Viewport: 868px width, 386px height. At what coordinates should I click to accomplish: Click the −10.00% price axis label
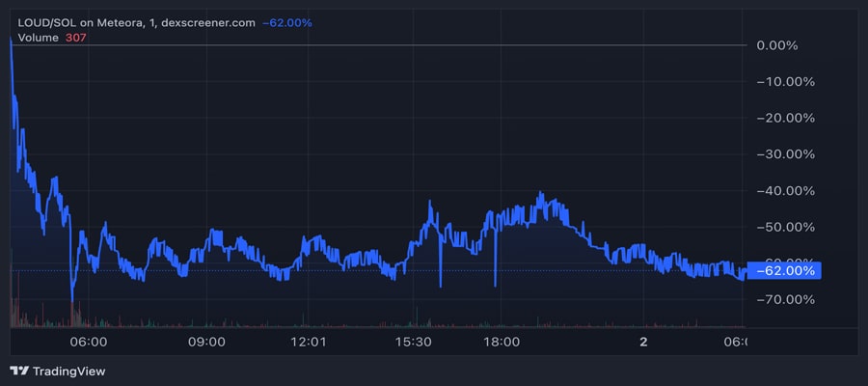tap(785, 82)
